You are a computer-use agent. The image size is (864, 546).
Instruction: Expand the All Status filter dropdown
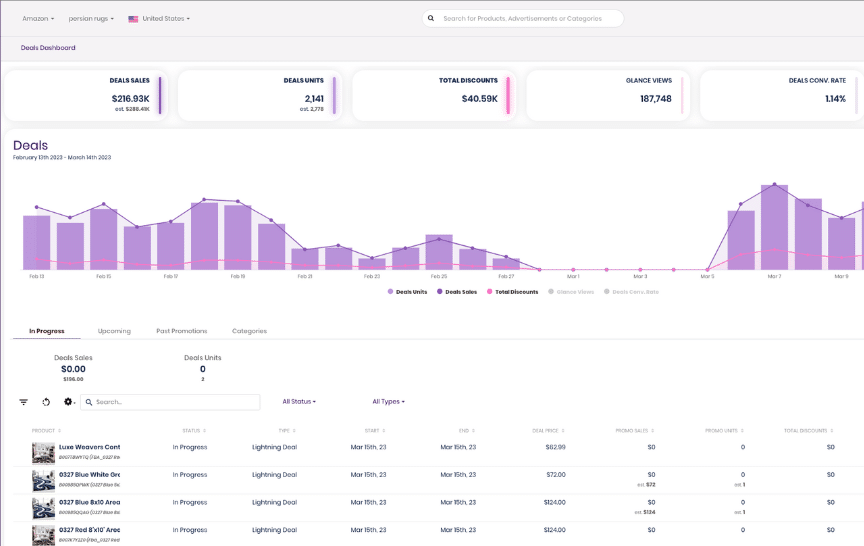click(299, 402)
